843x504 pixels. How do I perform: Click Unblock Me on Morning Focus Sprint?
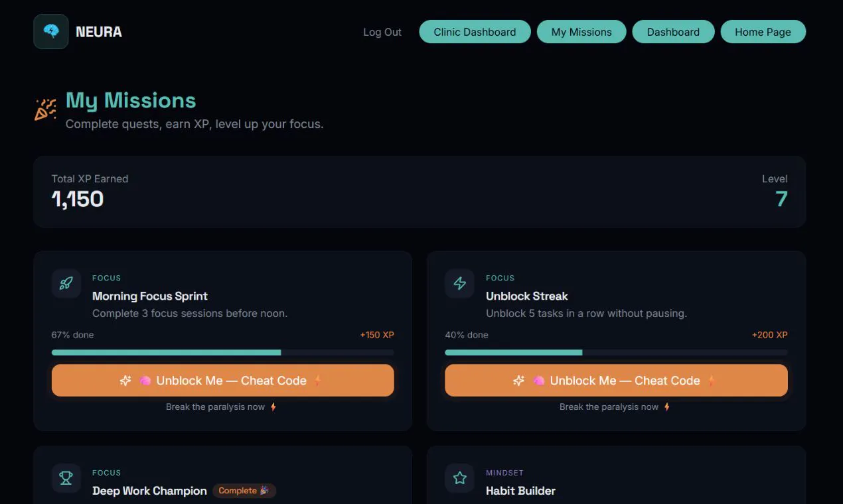222,381
